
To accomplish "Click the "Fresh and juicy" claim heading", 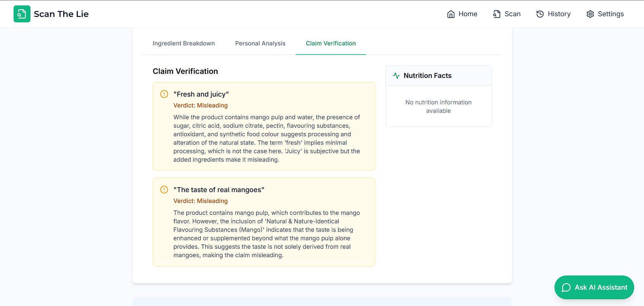I will (x=201, y=94).
